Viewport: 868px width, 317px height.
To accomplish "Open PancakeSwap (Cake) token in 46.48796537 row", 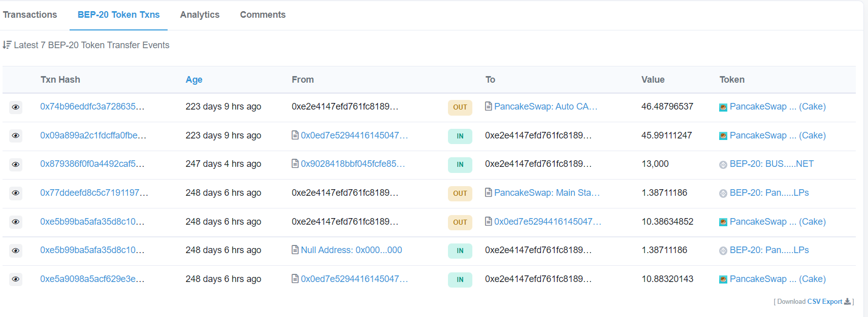I will [778, 107].
